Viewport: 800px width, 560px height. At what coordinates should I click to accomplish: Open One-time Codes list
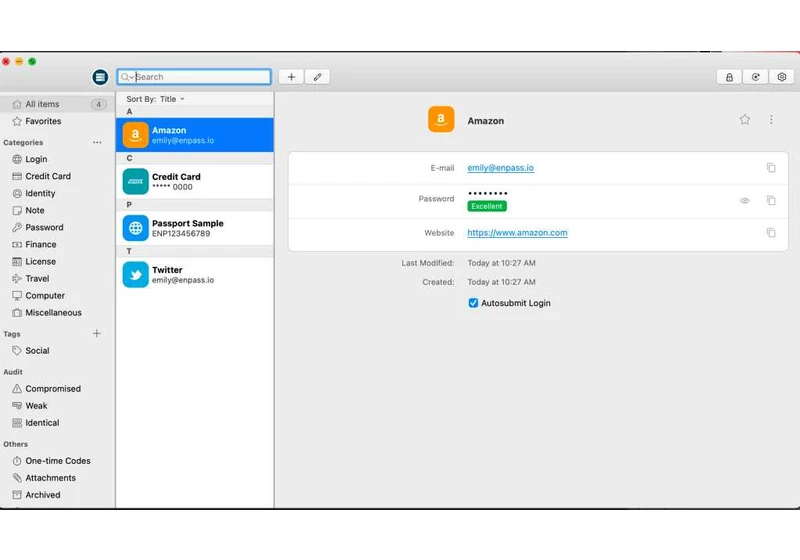tap(57, 461)
